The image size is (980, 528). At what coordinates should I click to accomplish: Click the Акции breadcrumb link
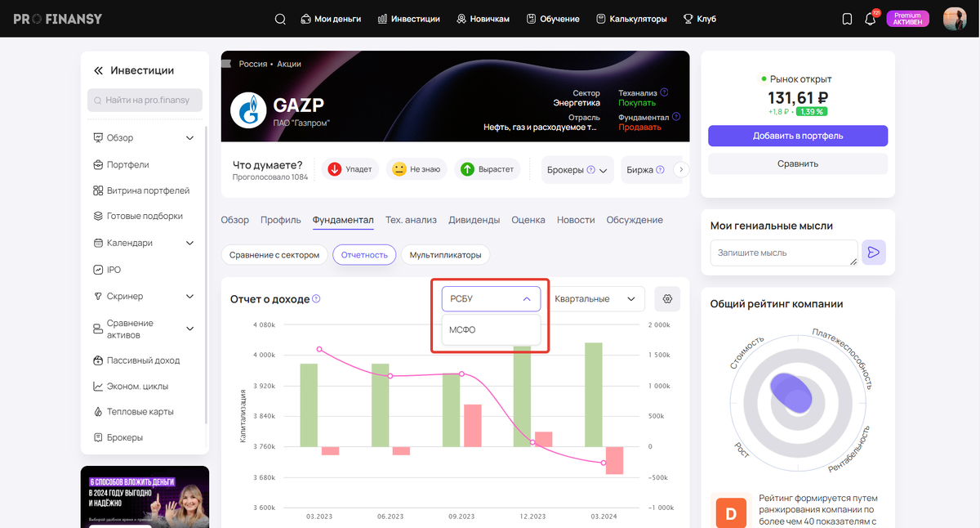click(289, 64)
